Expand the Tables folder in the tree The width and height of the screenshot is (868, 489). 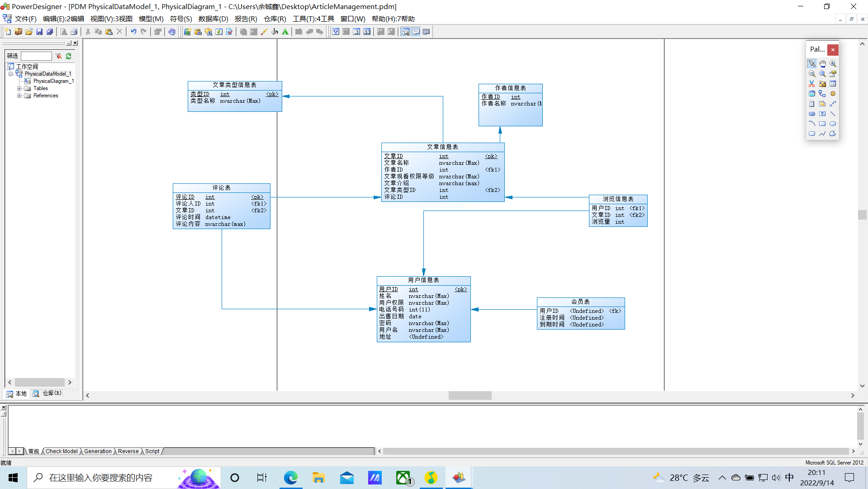tap(19, 89)
